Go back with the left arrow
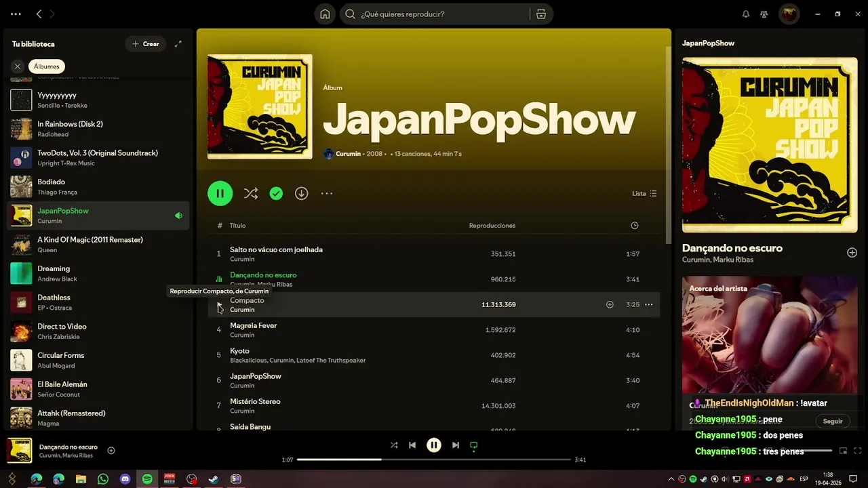868x488 pixels. point(39,14)
